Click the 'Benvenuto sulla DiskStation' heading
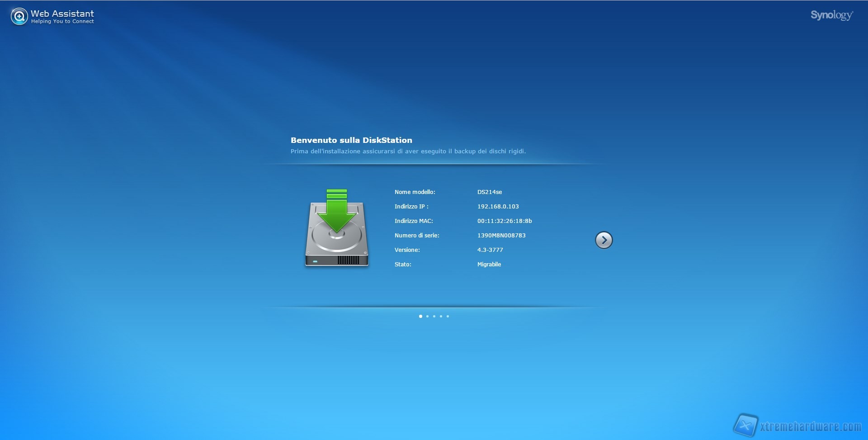This screenshot has width=868, height=440. pyautogui.click(x=351, y=140)
